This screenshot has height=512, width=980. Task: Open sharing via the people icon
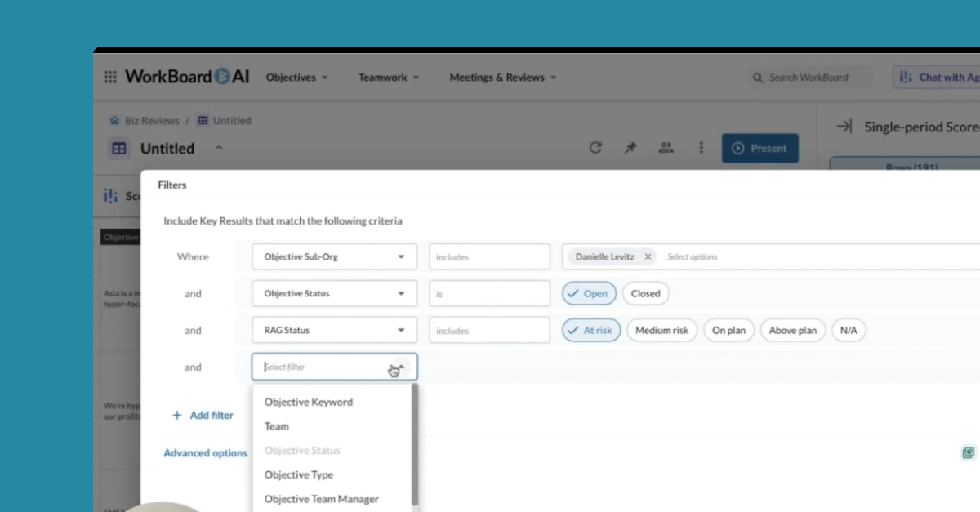pyautogui.click(x=666, y=148)
